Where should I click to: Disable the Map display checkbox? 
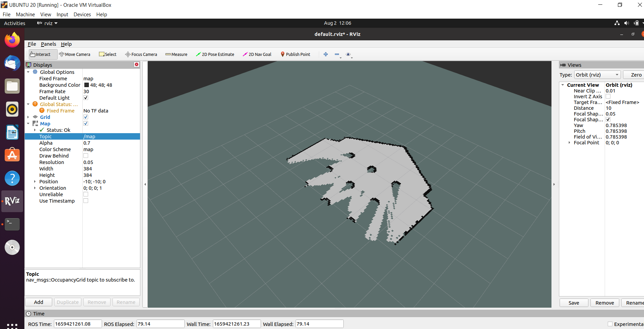pos(86,123)
